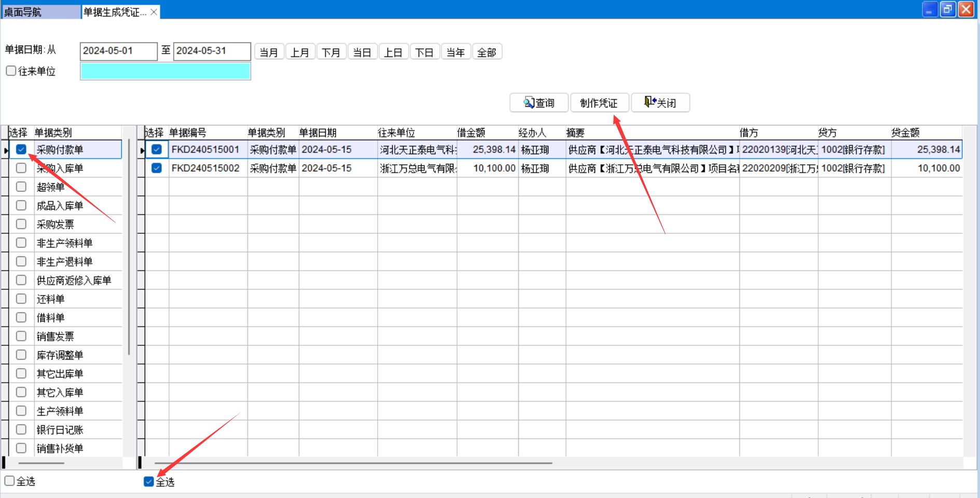Choose the 全部 date range button
The width and height of the screenshot is (980, 498).
tap(487, 52)
